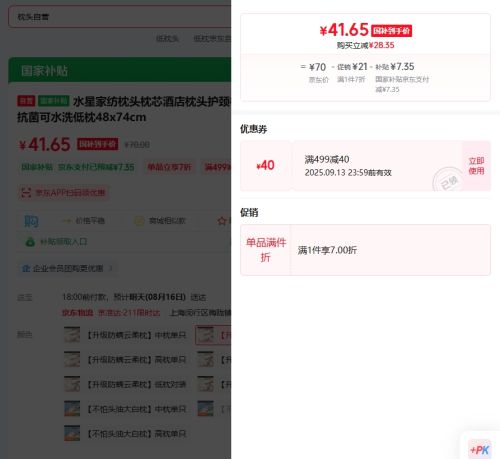The width and height of the screenshot is (500, 459).
Task: Click the 满499减40 coupon description
Action: coord(327,159)
